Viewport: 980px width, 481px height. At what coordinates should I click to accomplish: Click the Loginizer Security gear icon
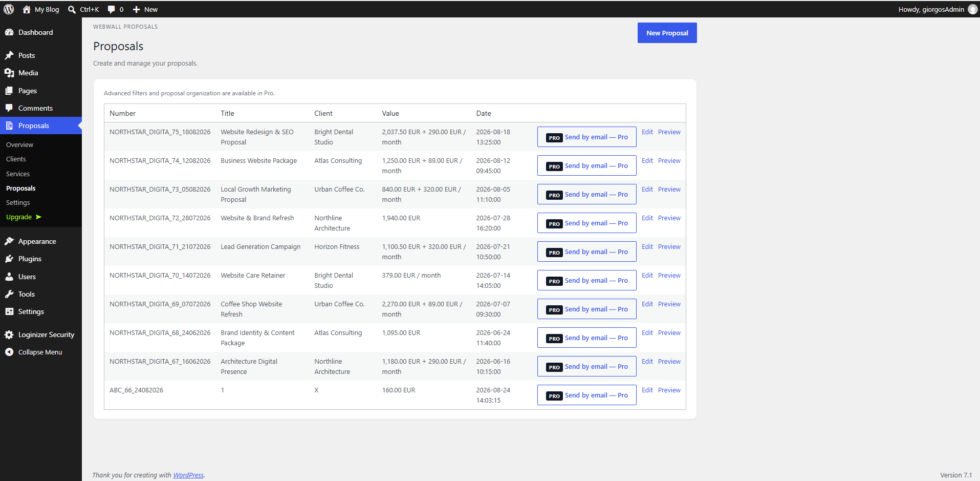pyautogui.click(x=9, y=334)
